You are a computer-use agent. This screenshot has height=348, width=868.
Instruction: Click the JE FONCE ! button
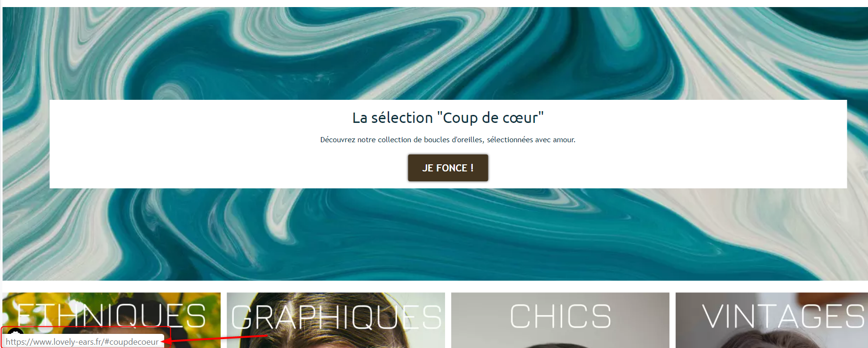tap(448, 168)
